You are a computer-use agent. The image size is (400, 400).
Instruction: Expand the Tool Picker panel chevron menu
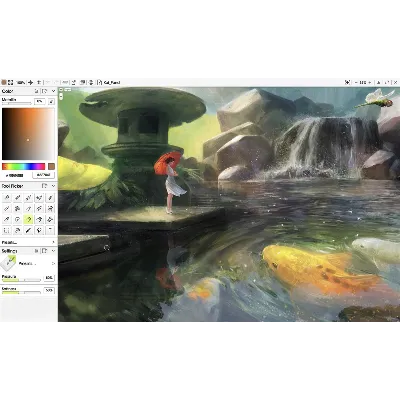coord(53,186)
